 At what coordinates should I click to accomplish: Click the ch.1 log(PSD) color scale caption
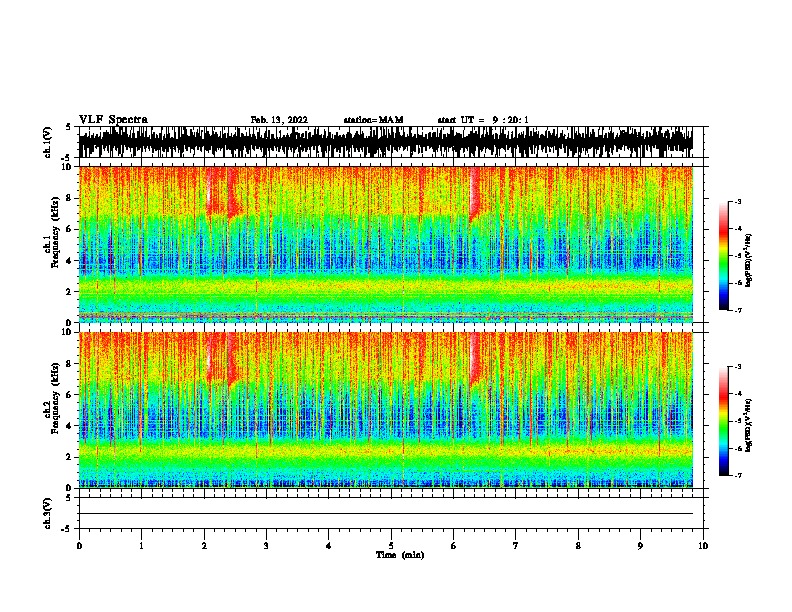[x=749, y=260]
